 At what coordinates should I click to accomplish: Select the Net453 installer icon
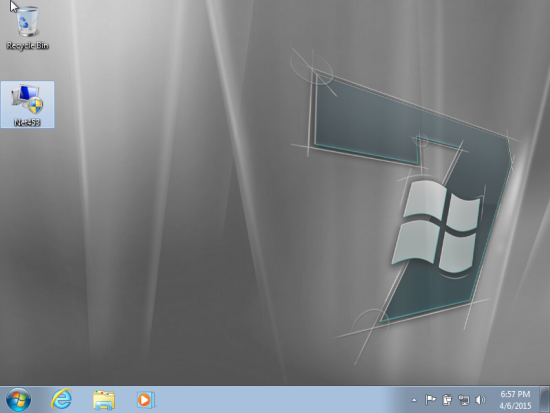(x=27, y=105)
